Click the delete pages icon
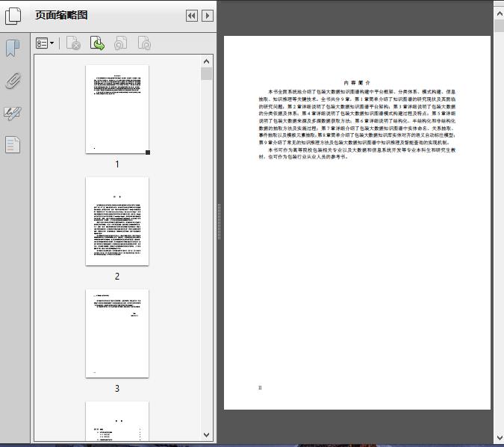The height and width of the screenshot is (447, 504). coord(73,44)
